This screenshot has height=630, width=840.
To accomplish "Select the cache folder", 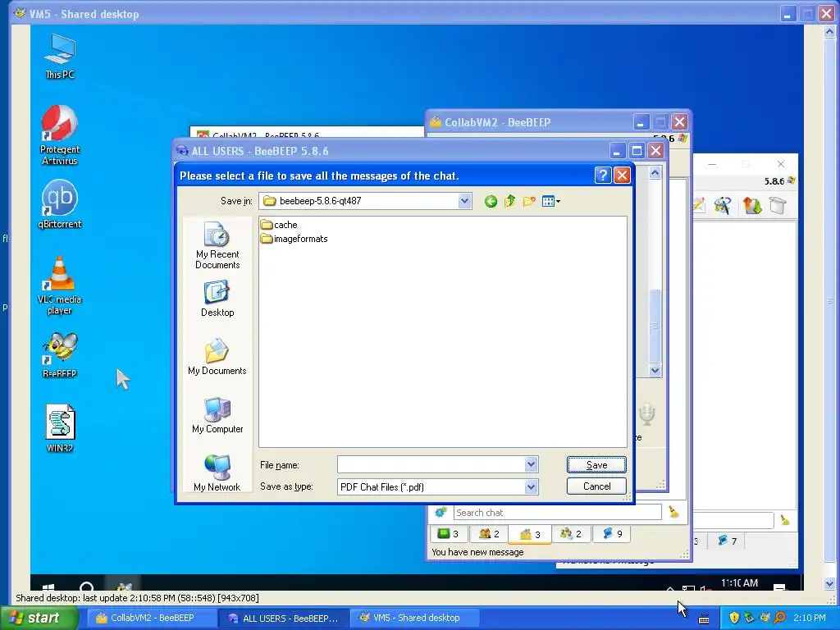I will tap(279, 225).
